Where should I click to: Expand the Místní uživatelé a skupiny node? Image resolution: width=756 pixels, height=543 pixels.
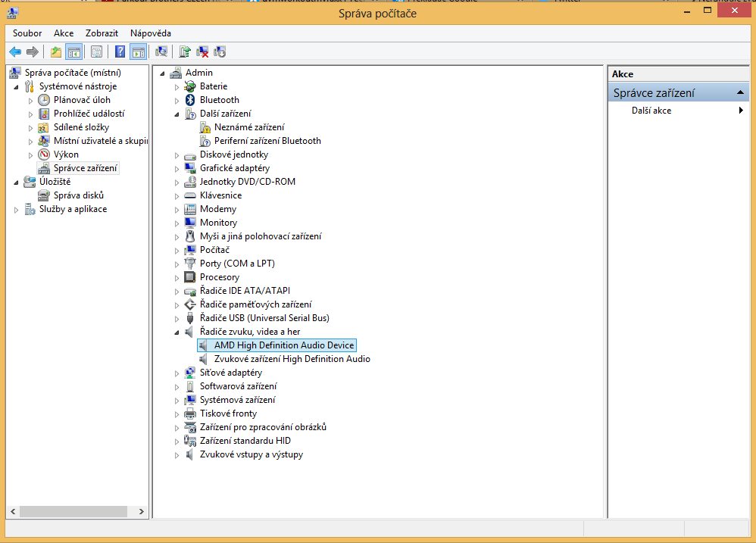coord(31,142)
